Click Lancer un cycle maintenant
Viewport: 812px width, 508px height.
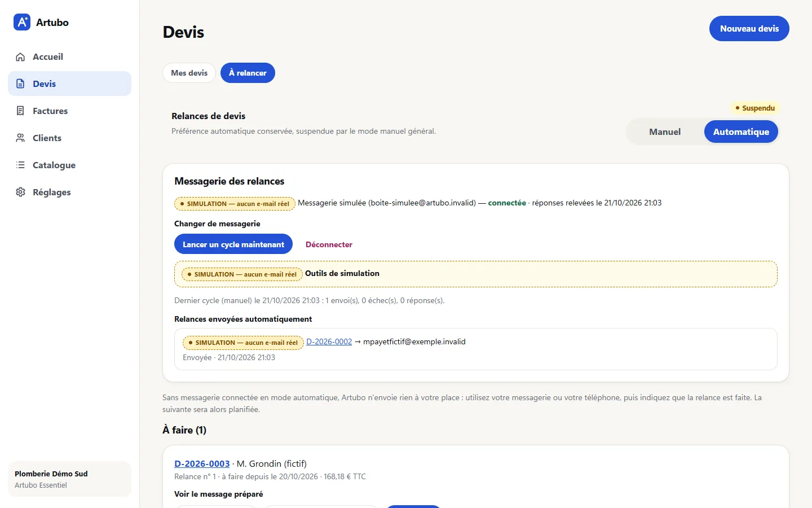233,244
